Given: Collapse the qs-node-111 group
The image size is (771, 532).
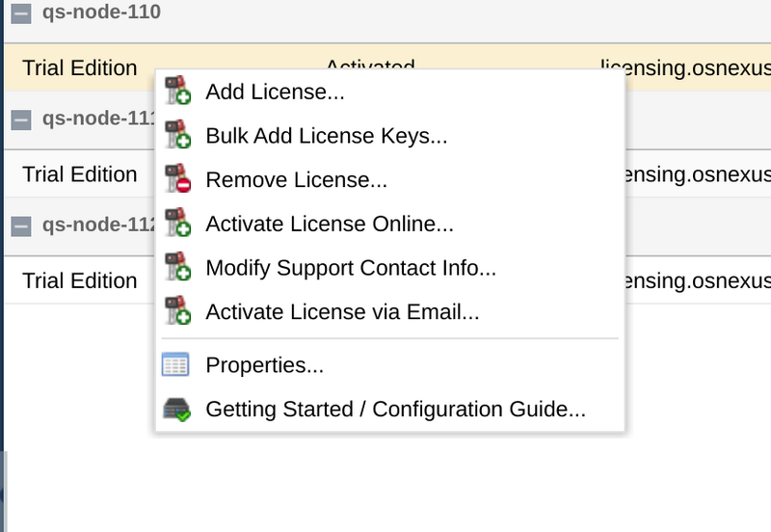Looking at the screenshot, I should [21, 120].
